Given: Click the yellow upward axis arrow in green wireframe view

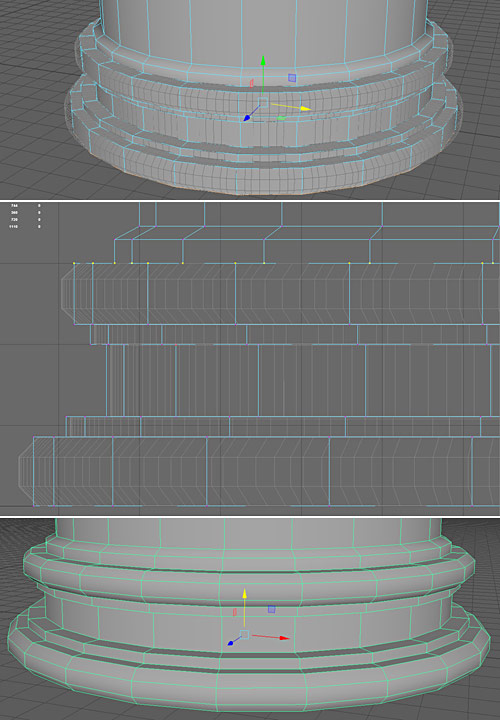Looking at the screenshot, I should click(x=245, y=593).
